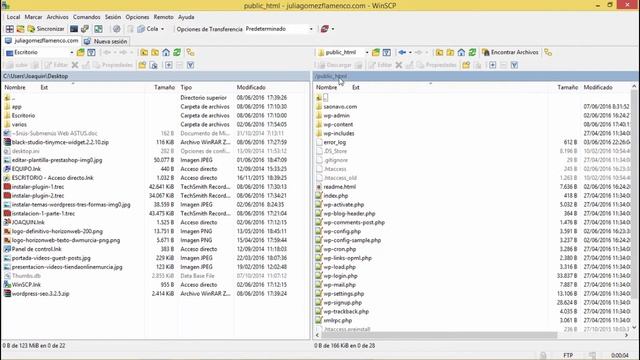This screenshot has width=640, height=360.
Task: Open the Ayuda menu
Action: tap(186, 17)
